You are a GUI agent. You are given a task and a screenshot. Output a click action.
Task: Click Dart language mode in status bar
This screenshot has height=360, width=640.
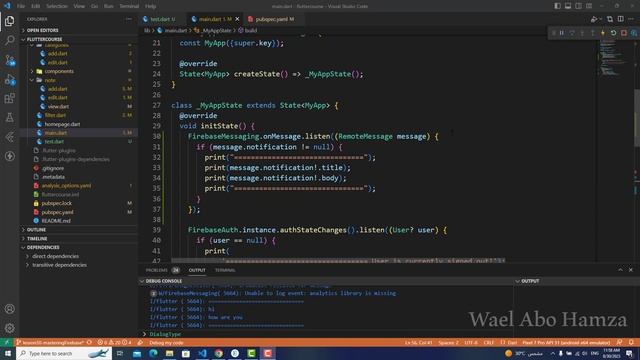(509, 342)
